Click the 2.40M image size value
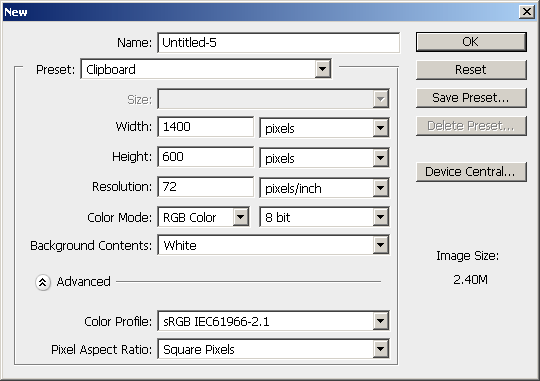 pos(470,280)
